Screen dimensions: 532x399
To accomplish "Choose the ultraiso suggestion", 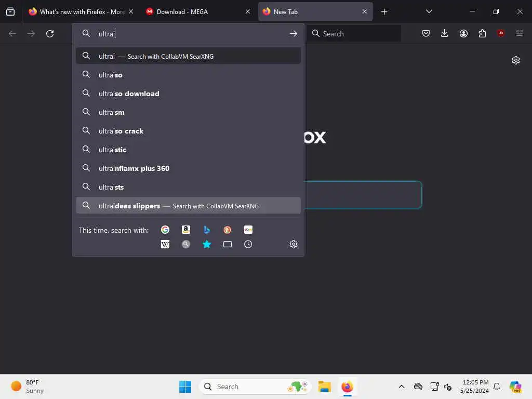I will (188, 75).
